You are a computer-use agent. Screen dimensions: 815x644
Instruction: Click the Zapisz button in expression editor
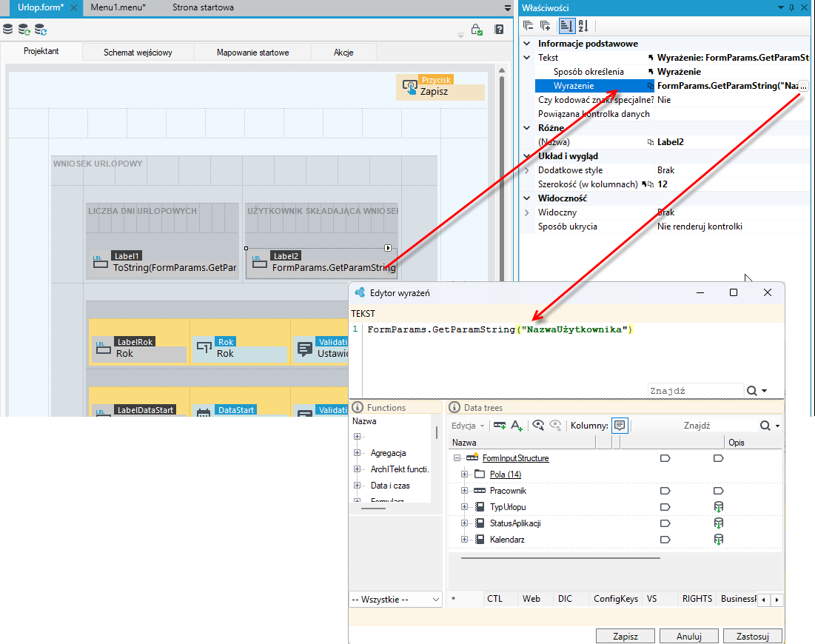625,636
